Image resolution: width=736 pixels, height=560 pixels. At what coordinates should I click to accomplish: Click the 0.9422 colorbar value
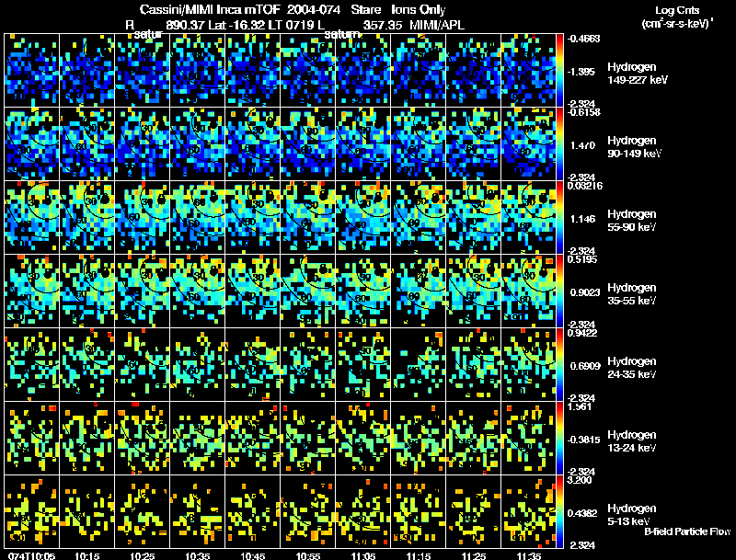(582, 333)
